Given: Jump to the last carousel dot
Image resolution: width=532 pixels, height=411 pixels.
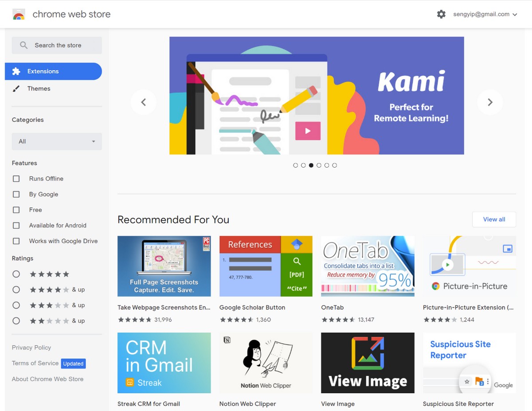Looking at the screenshot, I should click(x=334, y=165).
